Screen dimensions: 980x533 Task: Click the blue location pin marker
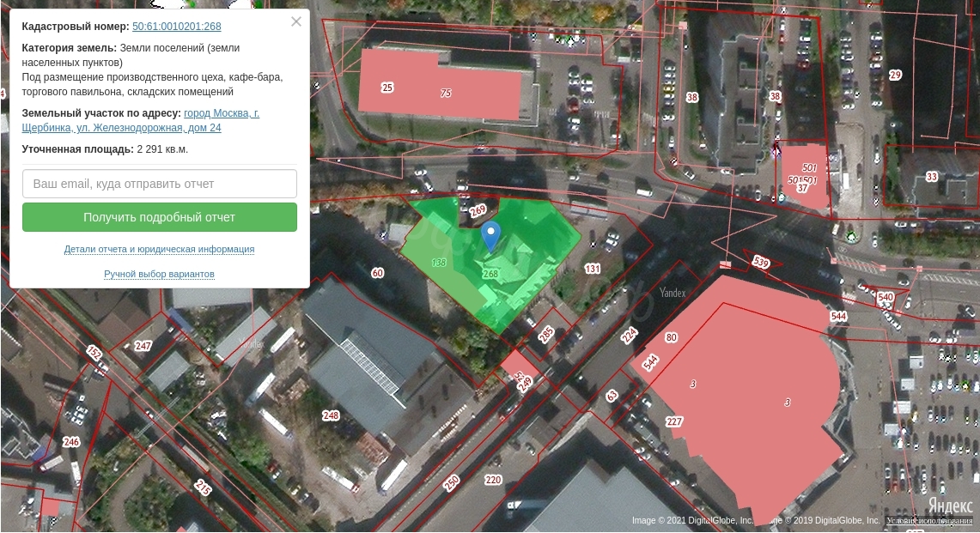490,234
